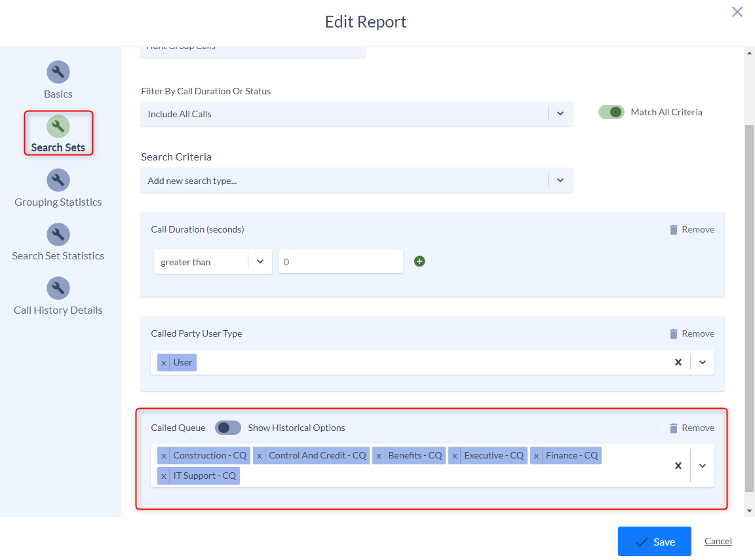Toggle Match All Criteria switch
The width and height of the screenshot is (755, 560).
[611, 112]
